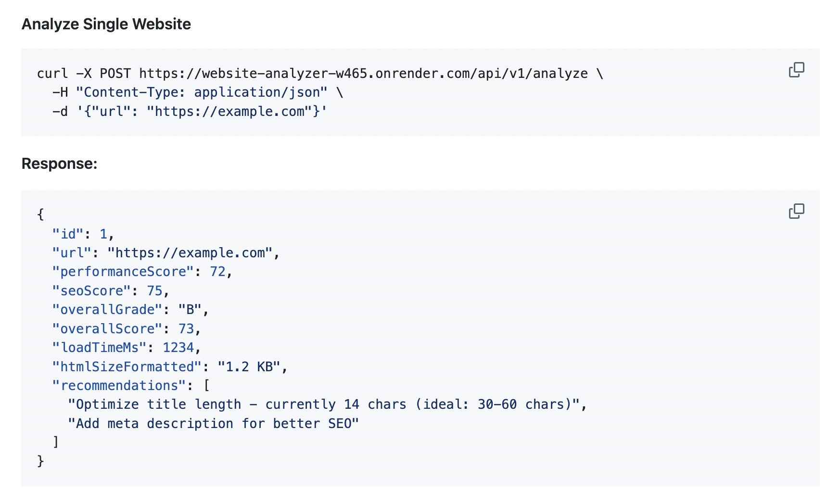Click the "1.2 KB" size value
This screenshot has width=840, height=504.
coord(249,367)
